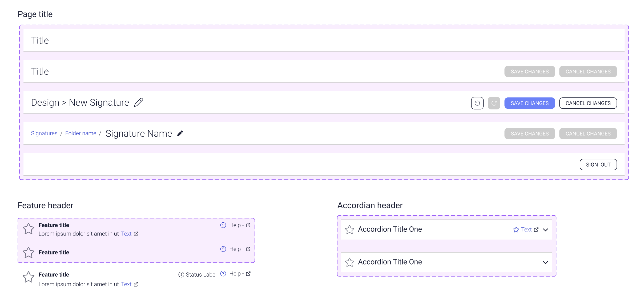The image size is (644, 307).
Task: Click the star on the second Accordion Title One
Action: [349, 262]
